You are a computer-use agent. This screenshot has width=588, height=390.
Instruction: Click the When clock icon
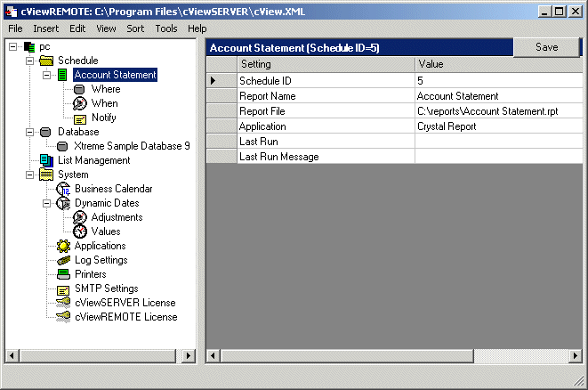[79, 103]
